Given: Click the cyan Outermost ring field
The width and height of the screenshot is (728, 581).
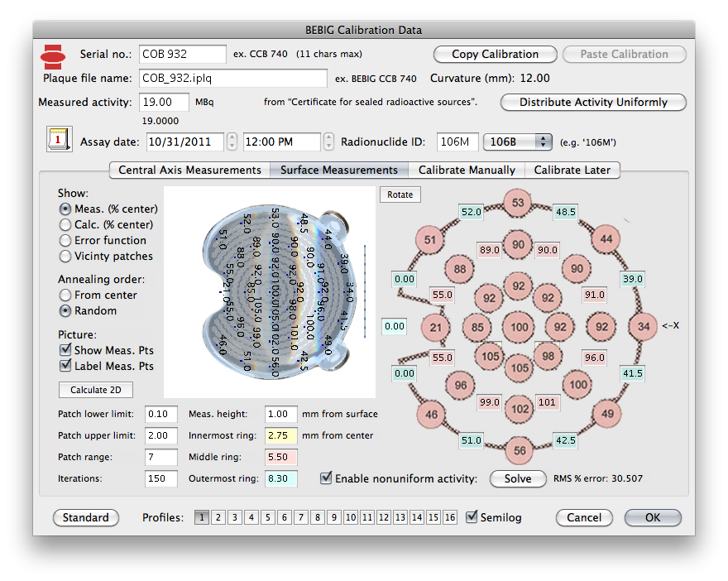Looking at the screenshot, I should click(x=281, y=478).
